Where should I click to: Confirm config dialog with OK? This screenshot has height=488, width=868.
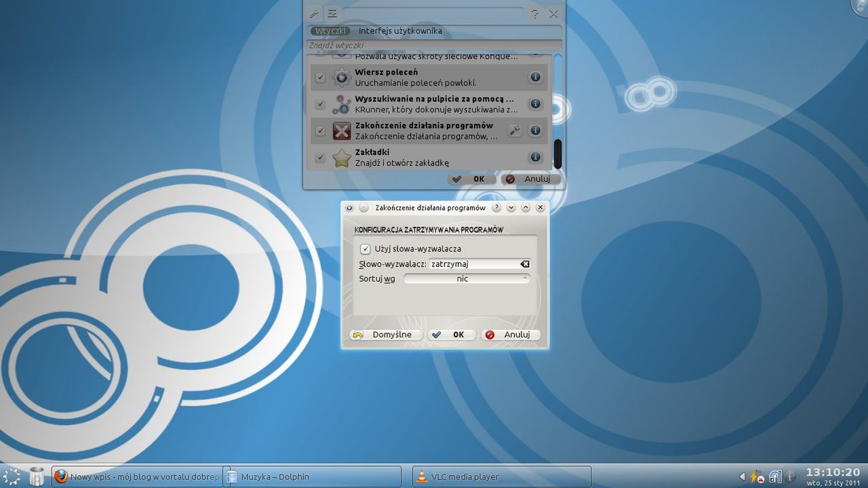tap(452, 335)
